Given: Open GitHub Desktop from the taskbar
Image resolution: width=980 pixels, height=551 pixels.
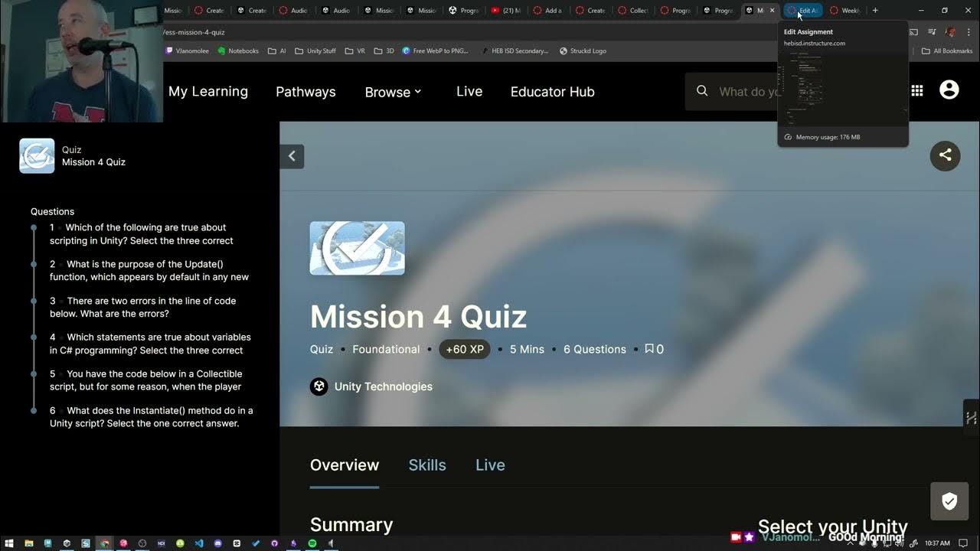Looking at the screenshot, I should click(x=275, y=543).
